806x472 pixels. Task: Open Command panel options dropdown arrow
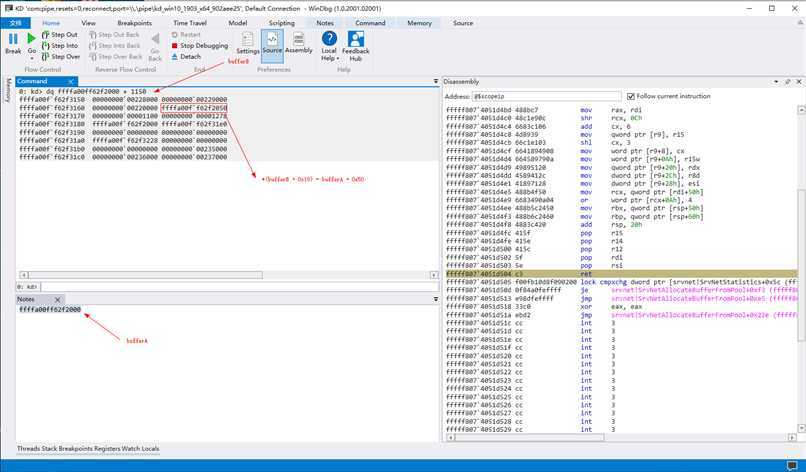(x=435, y=81)
